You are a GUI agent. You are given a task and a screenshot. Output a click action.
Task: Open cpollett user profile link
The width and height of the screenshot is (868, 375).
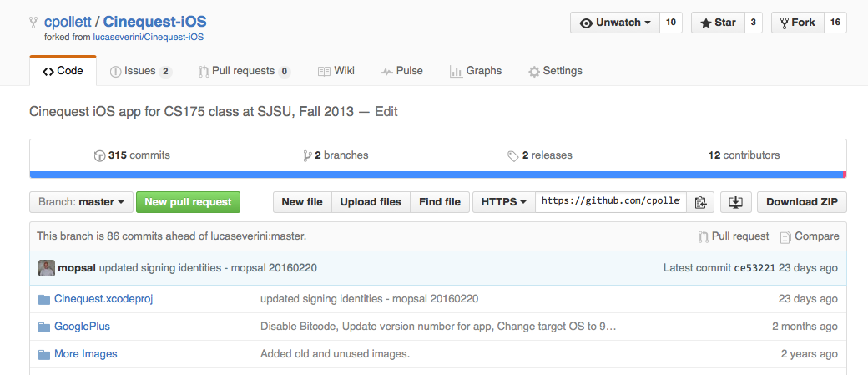coord(68,23)
